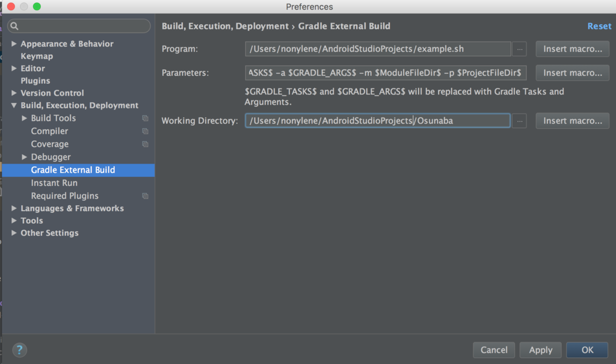Viewport: 616px width, 364px height.
Task: Click Insert macro for Program
Action: tap(573, 49)
